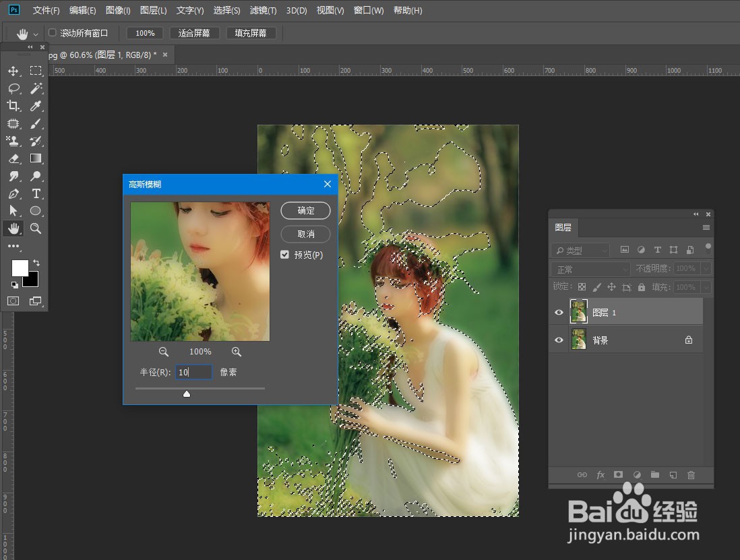Click link layers icon in Layers panel
The image size is (740, 560).
coord(582,474)
